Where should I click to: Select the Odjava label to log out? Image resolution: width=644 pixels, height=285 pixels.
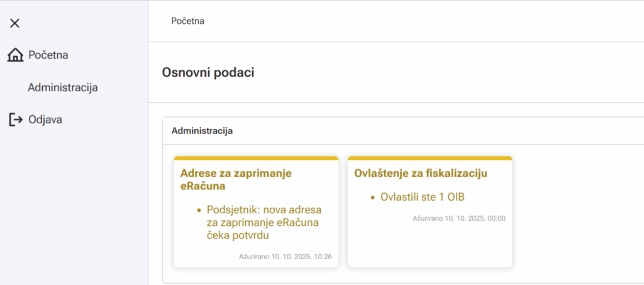45,120
